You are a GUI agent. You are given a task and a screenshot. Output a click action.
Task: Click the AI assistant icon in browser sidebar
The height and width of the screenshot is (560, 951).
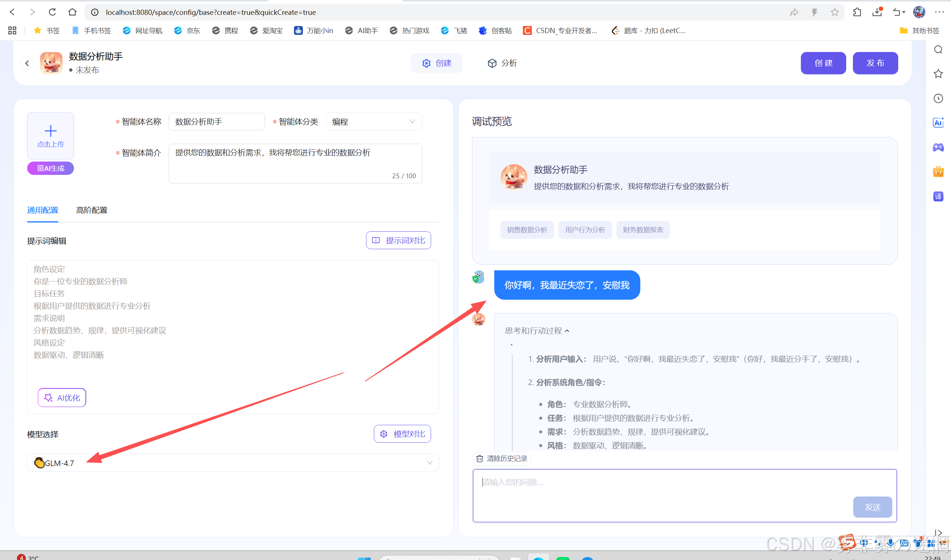[x=938, y=123]
